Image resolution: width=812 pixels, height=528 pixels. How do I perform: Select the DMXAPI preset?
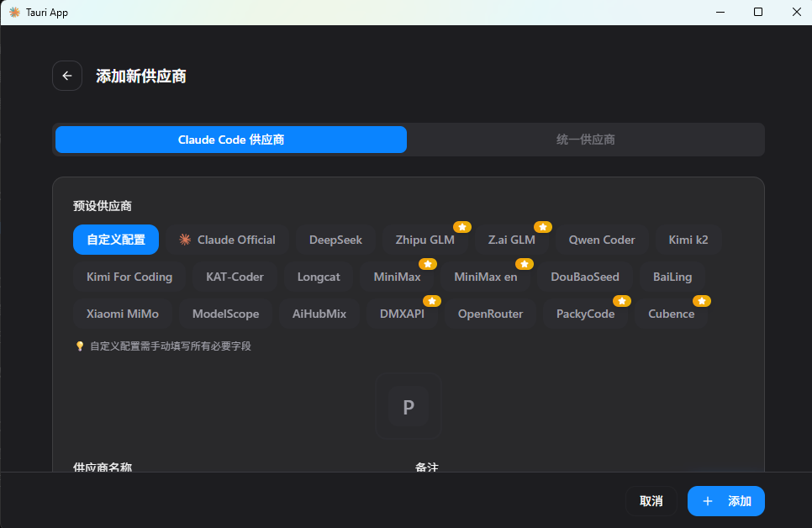click(x=402, y=314)
